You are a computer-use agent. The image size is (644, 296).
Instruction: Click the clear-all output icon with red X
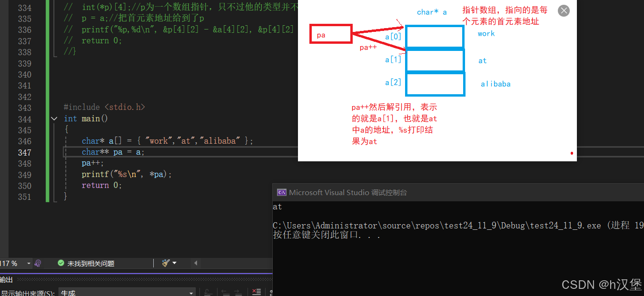(x=257, y=292)
